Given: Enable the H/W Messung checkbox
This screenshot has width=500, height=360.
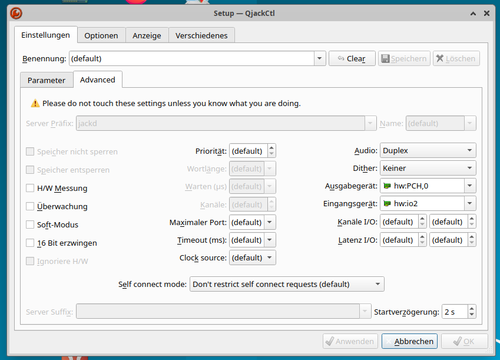Looking at the screenshot, I should point(30,188).
